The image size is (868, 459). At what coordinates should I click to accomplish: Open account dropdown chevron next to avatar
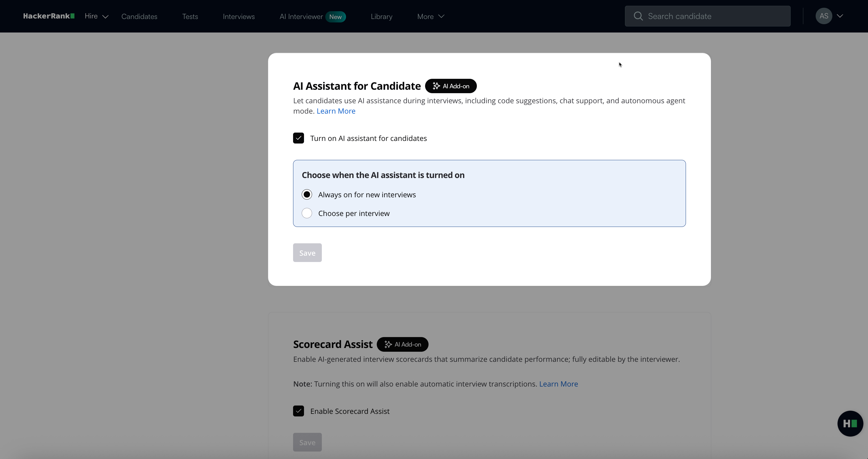pos(840,16)
